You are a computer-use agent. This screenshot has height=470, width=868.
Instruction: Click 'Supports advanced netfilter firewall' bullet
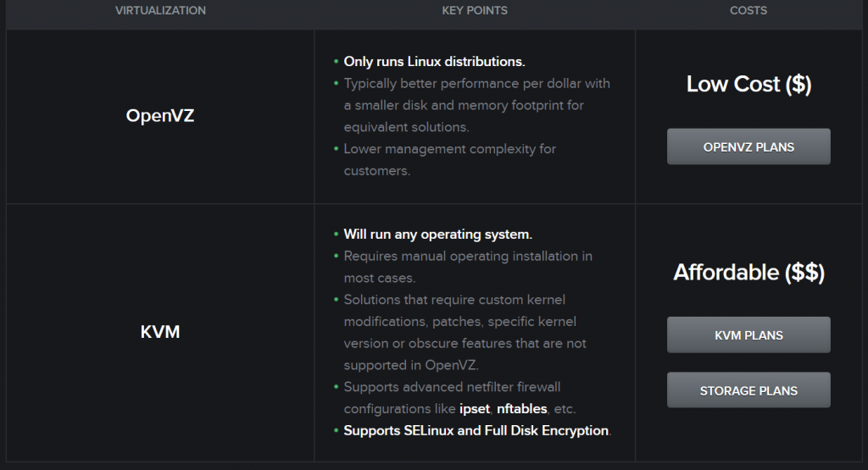point(459,397)
